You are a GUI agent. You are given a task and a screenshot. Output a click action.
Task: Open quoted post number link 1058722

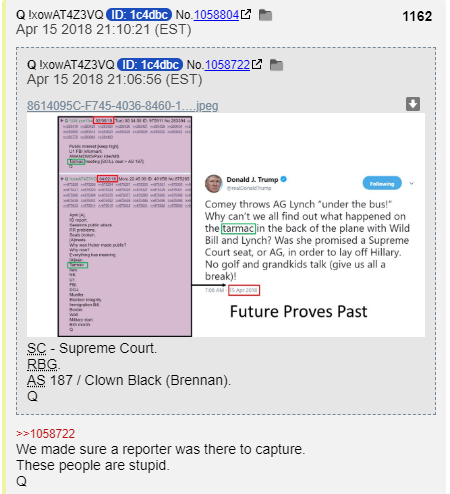click(227, 65)
